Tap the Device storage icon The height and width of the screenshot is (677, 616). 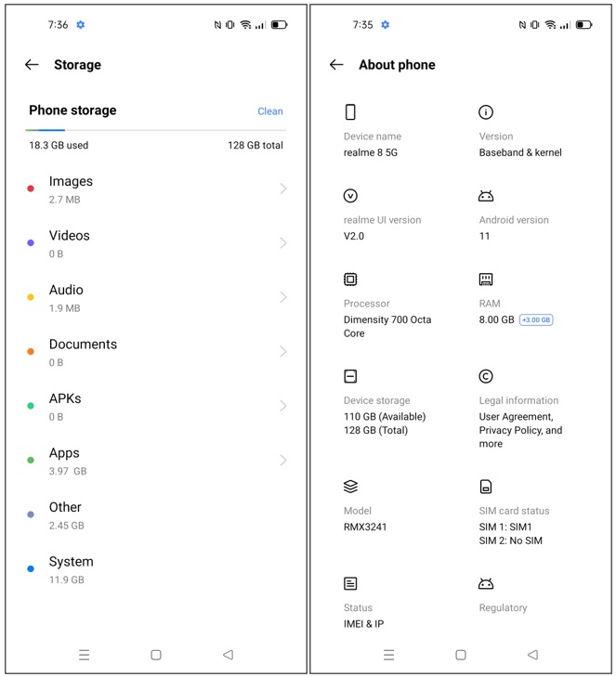350,376
